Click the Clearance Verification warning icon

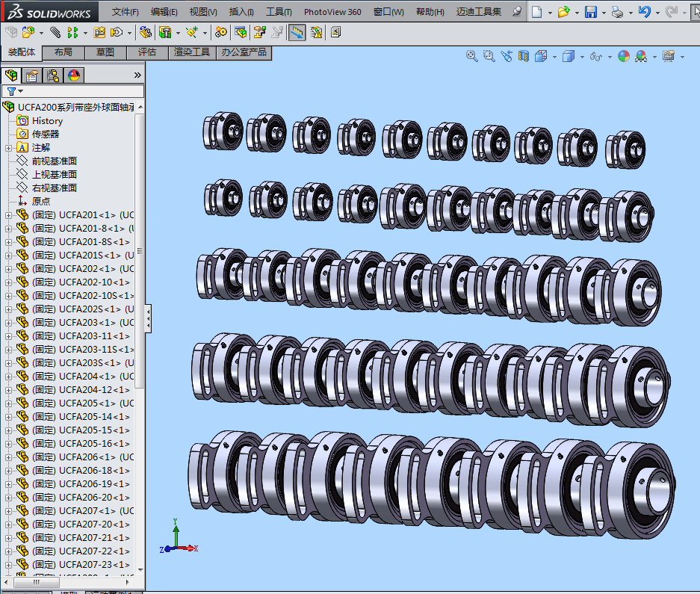316,32
